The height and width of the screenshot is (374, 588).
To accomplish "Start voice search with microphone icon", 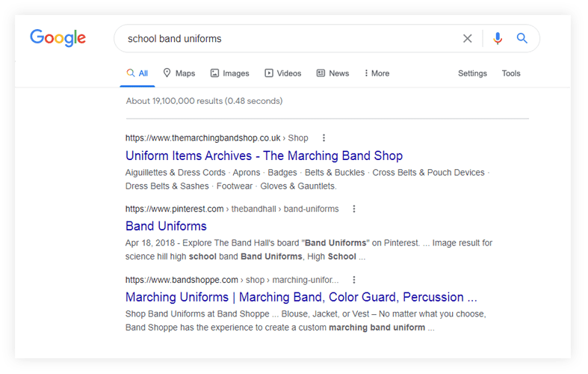I will click(498, 39).
